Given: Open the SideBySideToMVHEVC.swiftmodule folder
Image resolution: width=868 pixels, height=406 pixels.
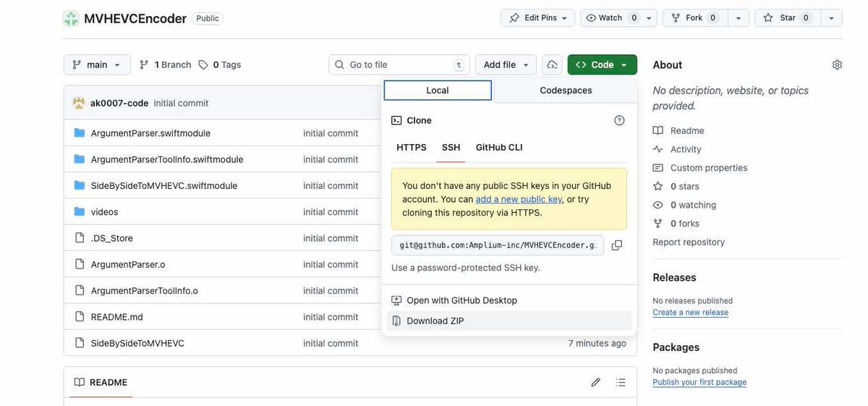Looking at the screenshot, I should pos(164,185).
